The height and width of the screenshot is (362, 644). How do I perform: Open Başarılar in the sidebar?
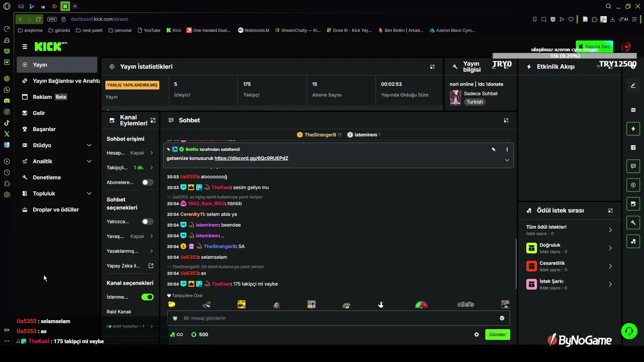point(57,129)
